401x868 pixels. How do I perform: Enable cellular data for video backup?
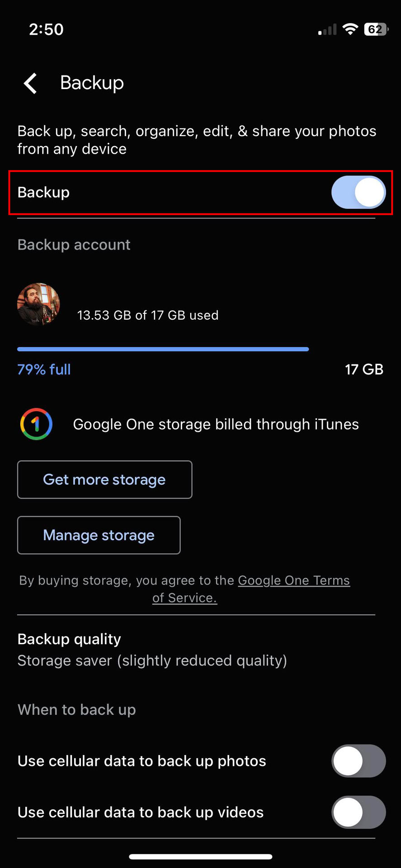pos(358,812)
